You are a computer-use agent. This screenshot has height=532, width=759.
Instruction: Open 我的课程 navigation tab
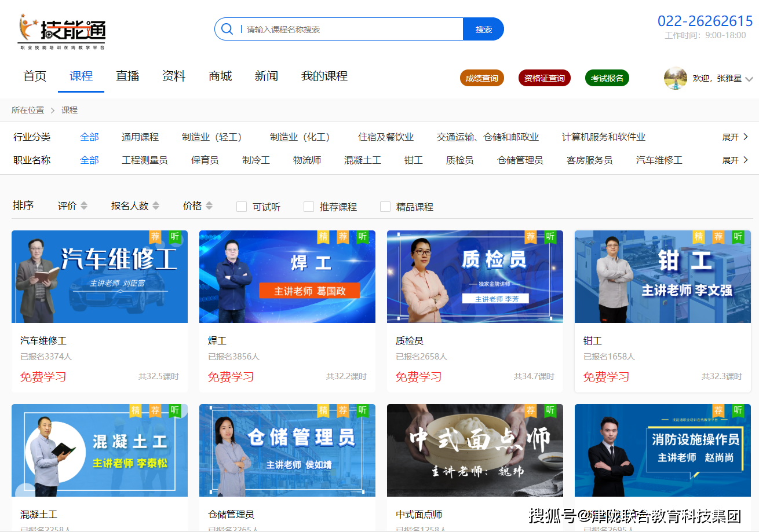[x=324, y=76]
